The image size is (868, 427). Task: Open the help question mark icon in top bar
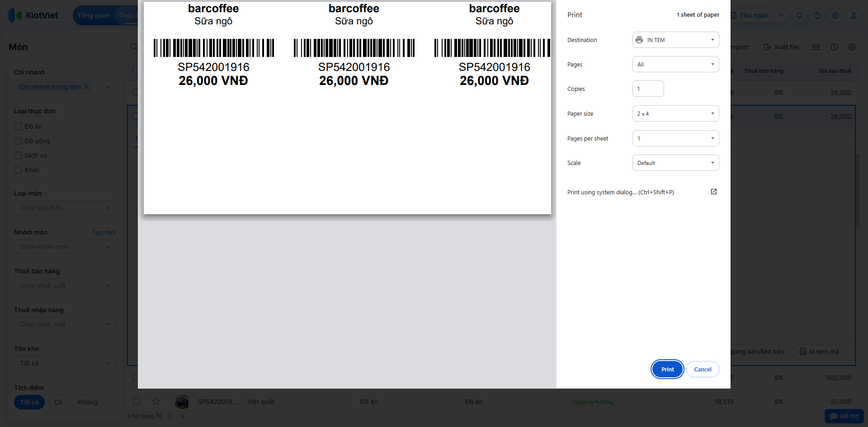pos(817,15)
